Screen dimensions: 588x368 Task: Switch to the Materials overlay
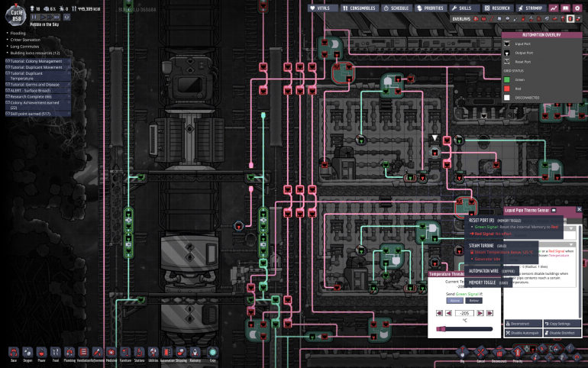[x=499, y=19]
